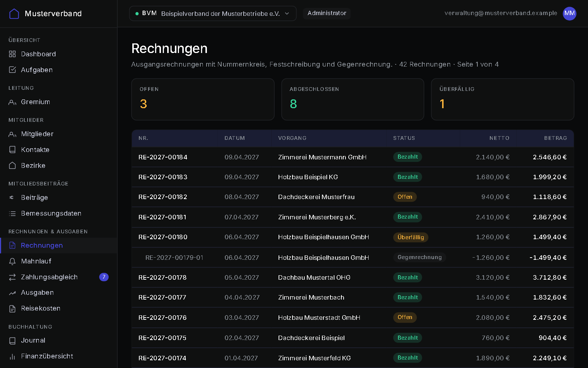The height and width of the screenshot is (368, 588).
Task: Click the Zahlungsabgleich arrows icon
Action: 12,277
